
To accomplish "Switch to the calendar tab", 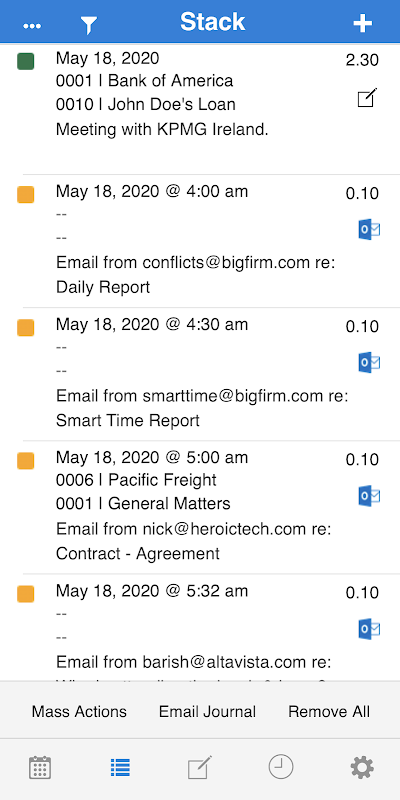I will (x=40, y=767).
